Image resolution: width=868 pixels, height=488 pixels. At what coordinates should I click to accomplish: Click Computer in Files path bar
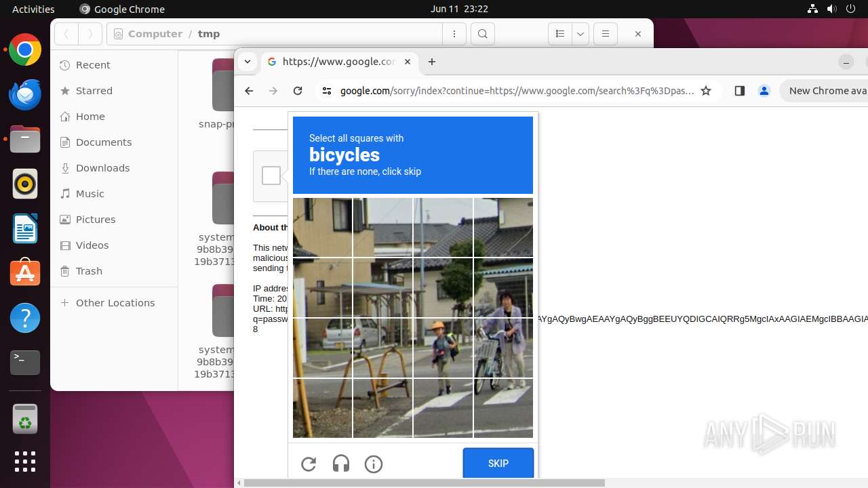(x=155, y=34)
